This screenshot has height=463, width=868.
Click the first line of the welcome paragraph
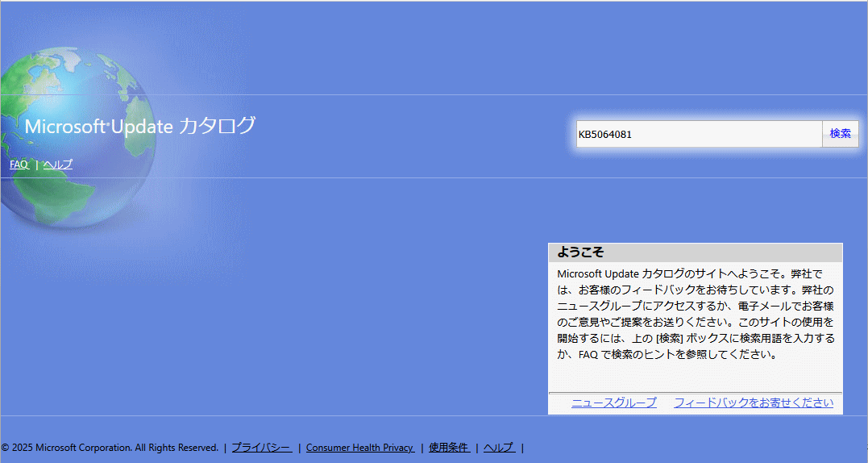click(x=689, y=274)
